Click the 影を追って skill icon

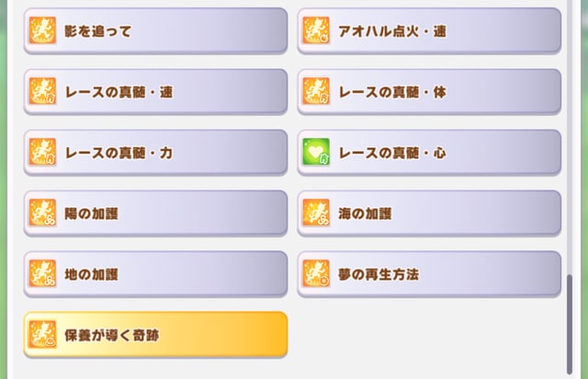pyautogui.click(x=43, y=30)
